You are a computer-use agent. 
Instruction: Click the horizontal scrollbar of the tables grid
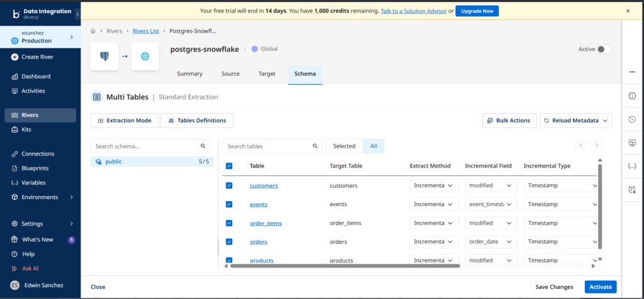[x=345, y=266]
